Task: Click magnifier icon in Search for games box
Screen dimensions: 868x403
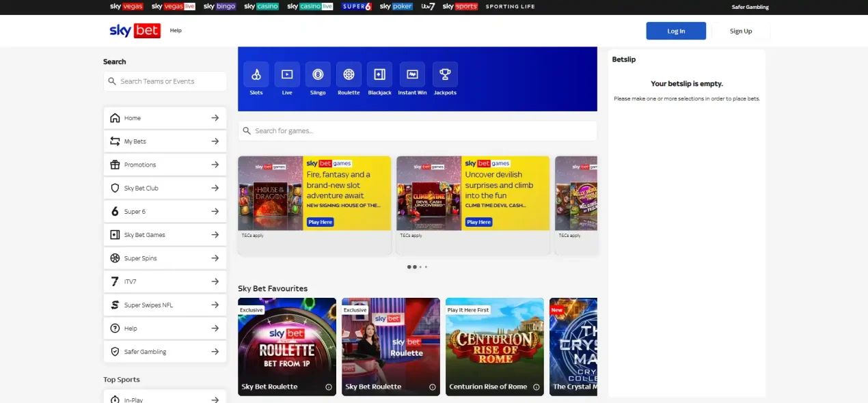Action: (247, 130)
